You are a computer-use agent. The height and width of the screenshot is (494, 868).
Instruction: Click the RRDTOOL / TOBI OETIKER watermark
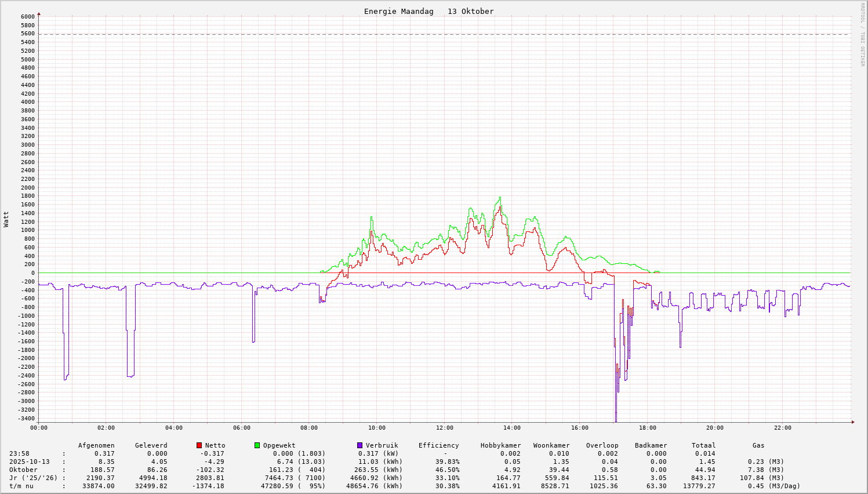(862, 35)
